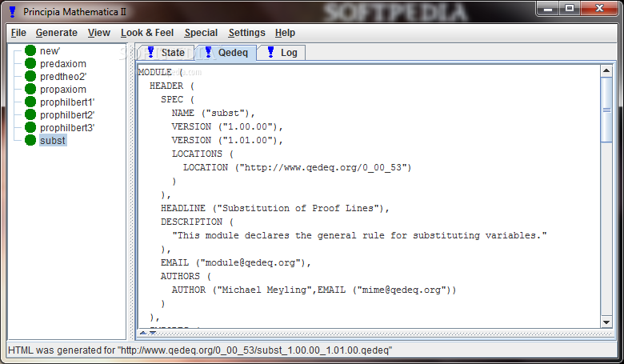Select the prophilbert1' module
Screen dimensions: 624x364
click(x=67, y=102)
